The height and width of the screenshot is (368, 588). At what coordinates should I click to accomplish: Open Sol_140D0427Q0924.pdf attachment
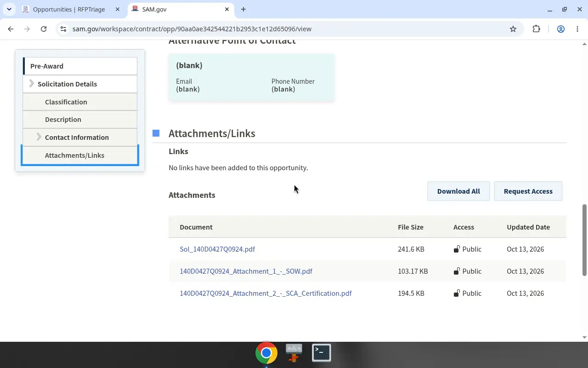217,249
